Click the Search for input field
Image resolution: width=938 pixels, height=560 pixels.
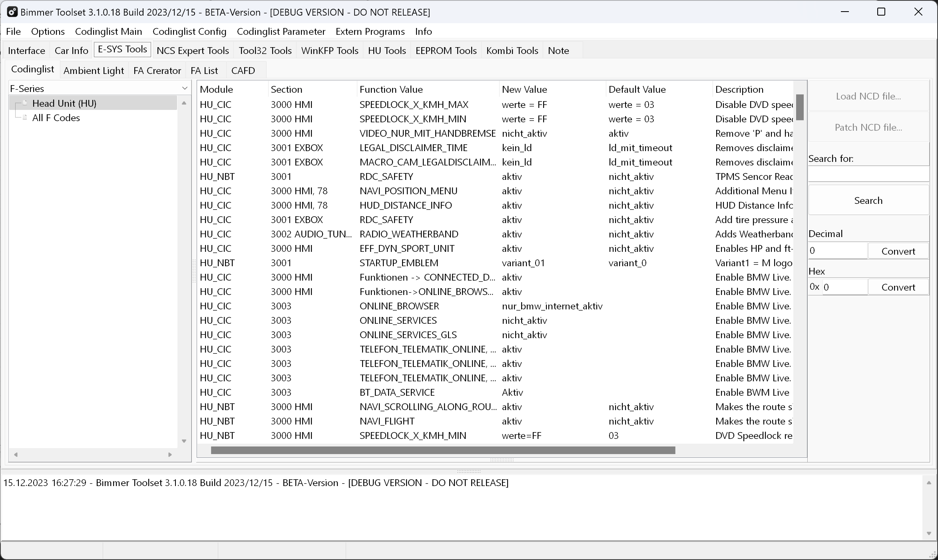(868, 174)
